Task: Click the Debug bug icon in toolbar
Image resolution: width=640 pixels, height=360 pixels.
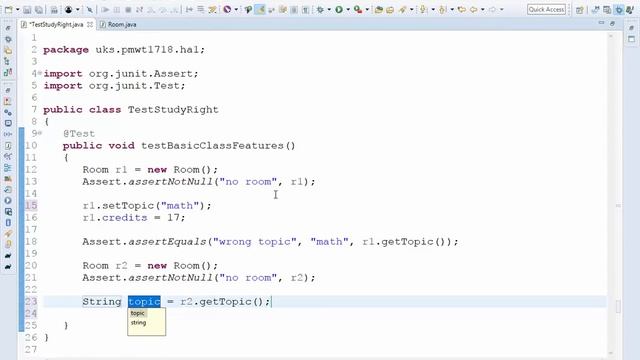Action: 320,9
